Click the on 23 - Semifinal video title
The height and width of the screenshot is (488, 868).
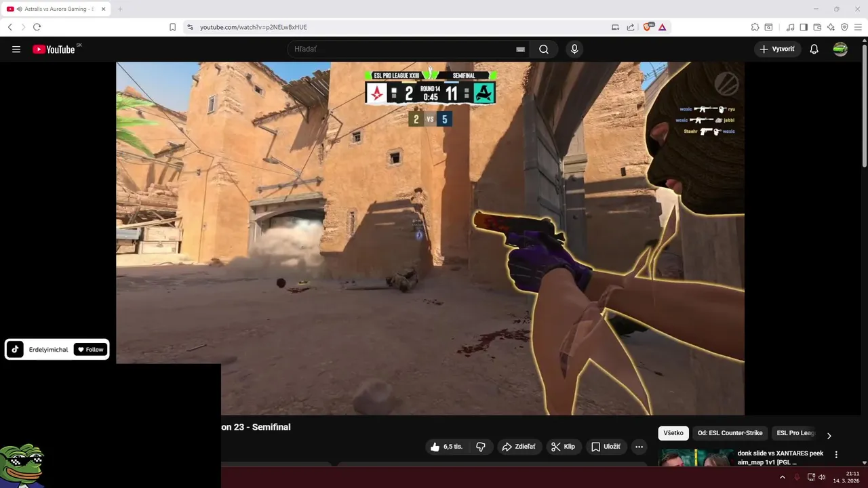pyautogui.click(x=256, y=427)
